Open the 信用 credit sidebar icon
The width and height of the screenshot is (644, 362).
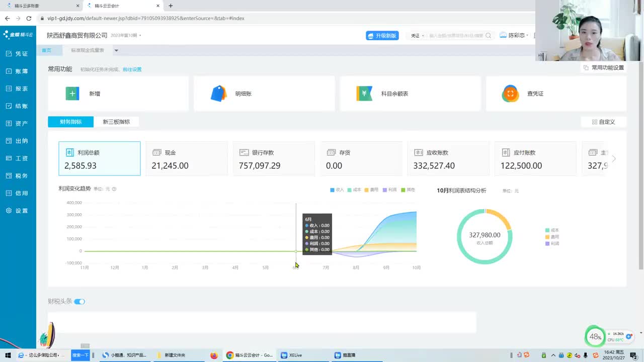[x=9, y=193]
